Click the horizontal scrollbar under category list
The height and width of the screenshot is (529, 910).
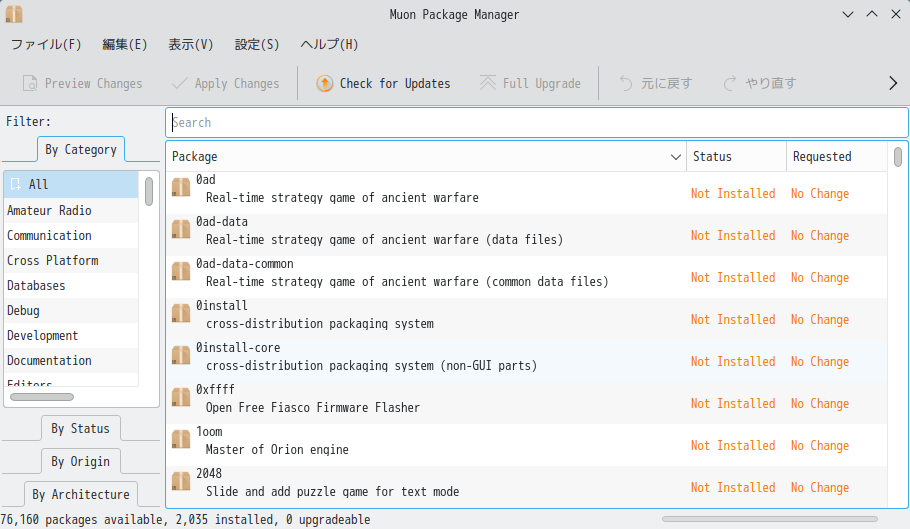pyautogui.click(x=42, y=397)
